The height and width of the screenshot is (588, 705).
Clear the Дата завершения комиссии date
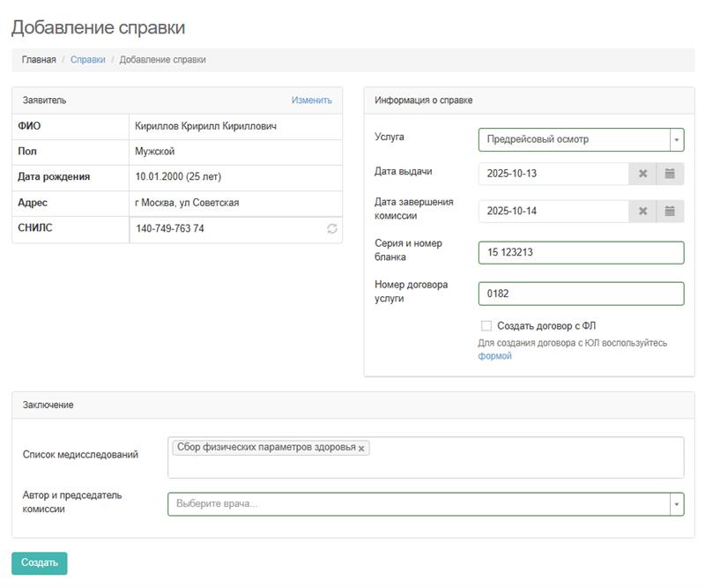pos(642,211)
